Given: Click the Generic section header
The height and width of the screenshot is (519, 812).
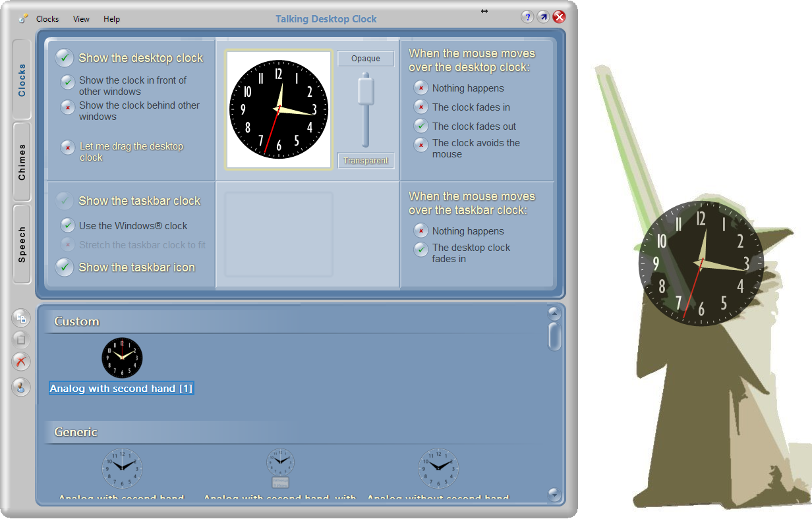Looking at the screenshot, I should [x=76, y=432].
